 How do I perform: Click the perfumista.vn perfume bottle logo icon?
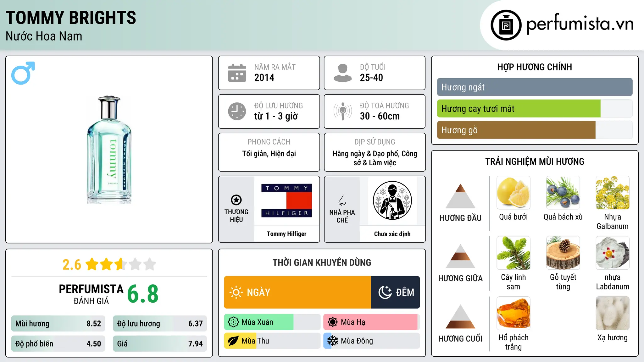point(506,25)
